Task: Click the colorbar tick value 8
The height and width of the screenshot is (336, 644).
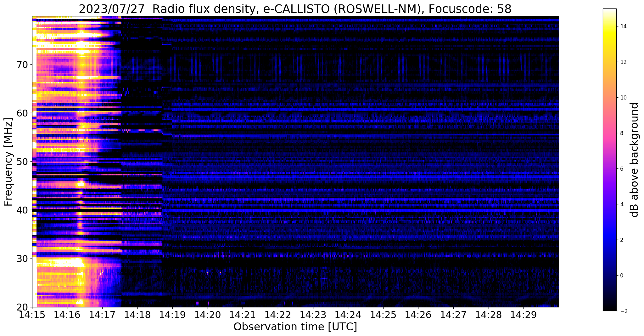Action: 622,133
